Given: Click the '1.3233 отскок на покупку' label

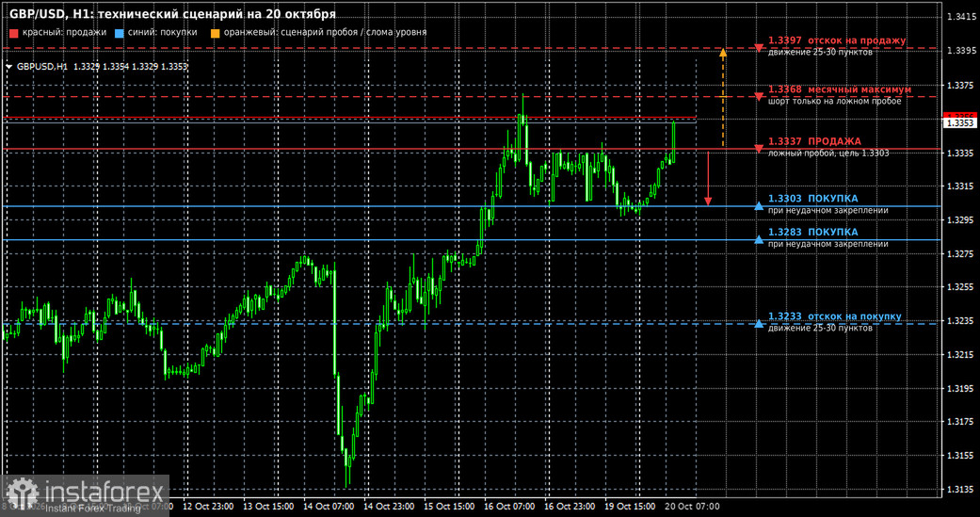Looking at the screenshot, I should (835, 317).
